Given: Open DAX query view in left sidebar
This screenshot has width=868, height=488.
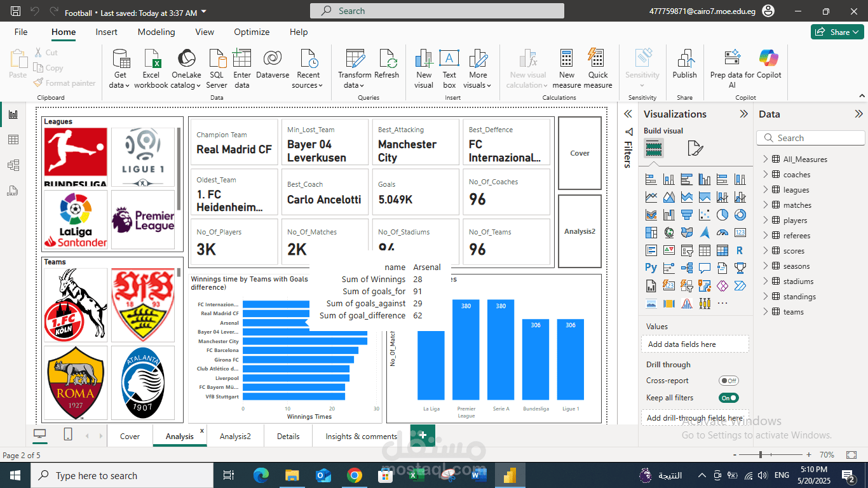Looking at the screenshot, I should pos(13,191).
